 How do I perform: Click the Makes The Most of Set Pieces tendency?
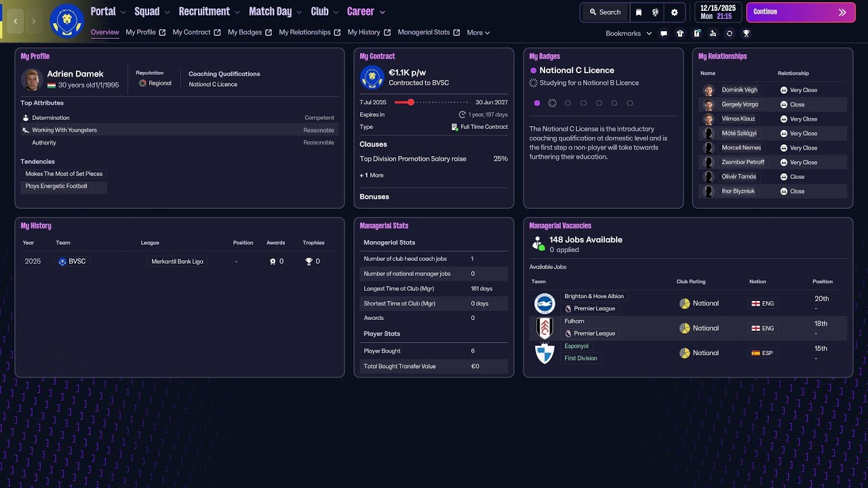tap(64, 174)
